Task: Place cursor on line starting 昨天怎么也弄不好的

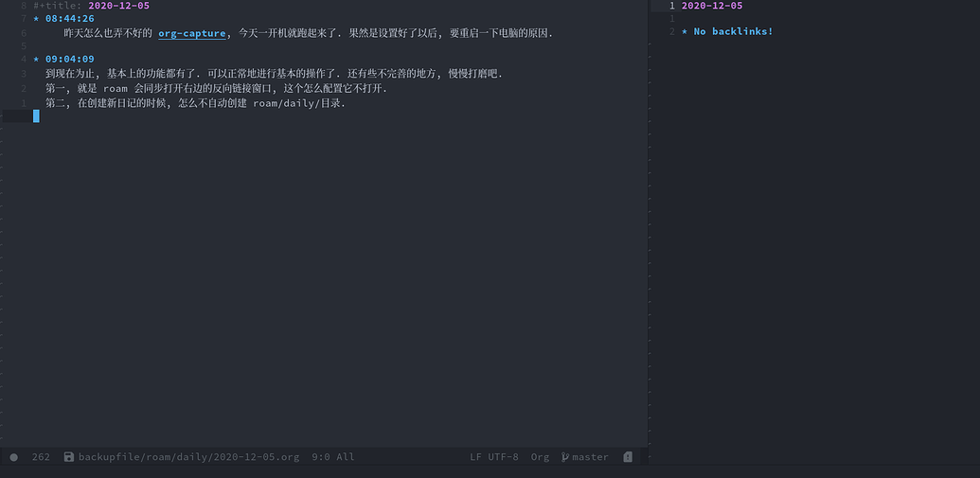Action: pos(308,34)
